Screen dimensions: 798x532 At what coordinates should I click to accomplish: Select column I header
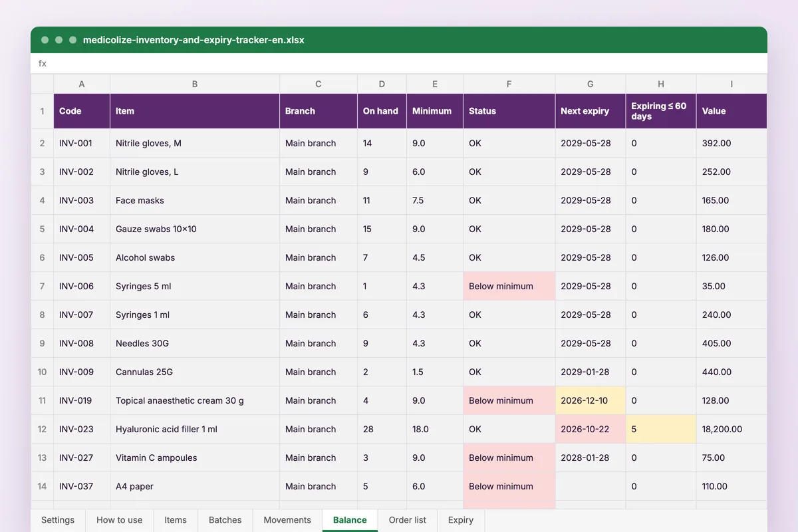tap(731, 84)
